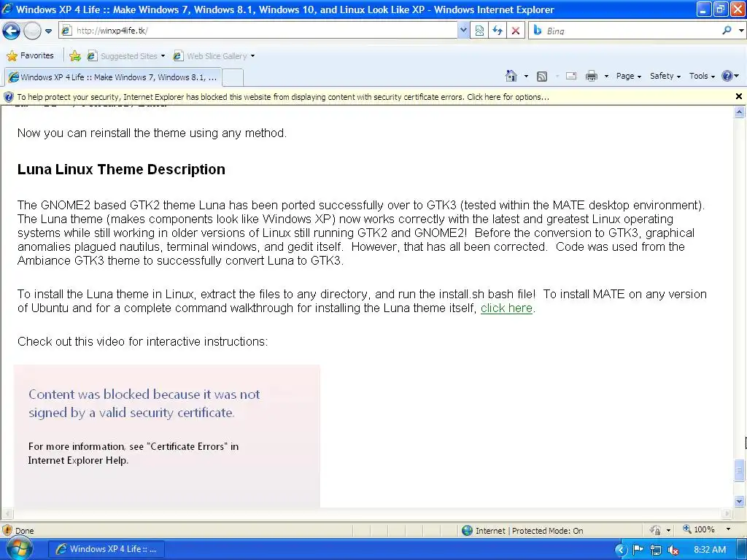747x560 pixels.
Task: Open the Tools menu
Action: click(702, 76)
